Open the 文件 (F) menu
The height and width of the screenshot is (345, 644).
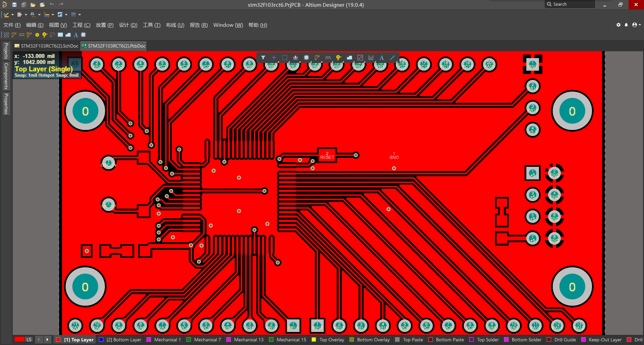[x=12, y=25]
